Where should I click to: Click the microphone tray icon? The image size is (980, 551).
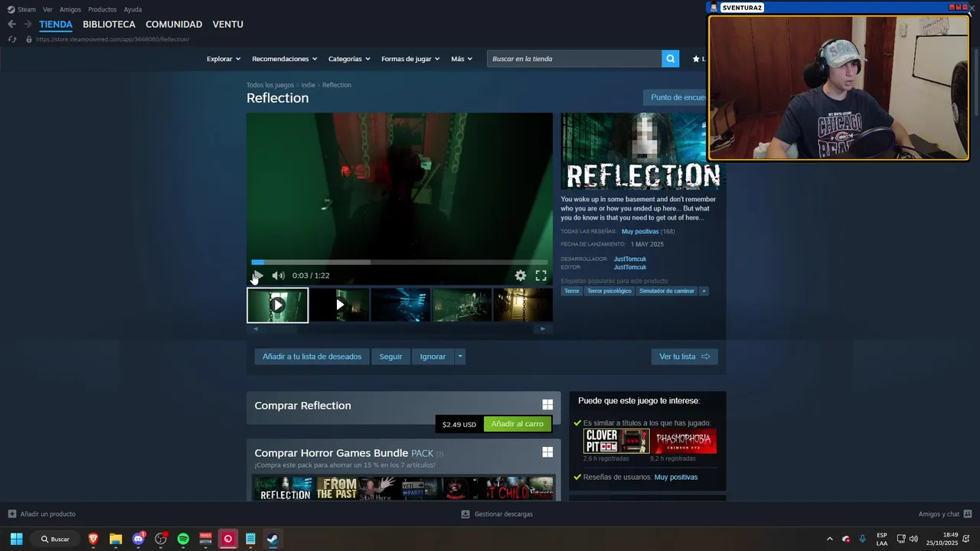[863, 539]
